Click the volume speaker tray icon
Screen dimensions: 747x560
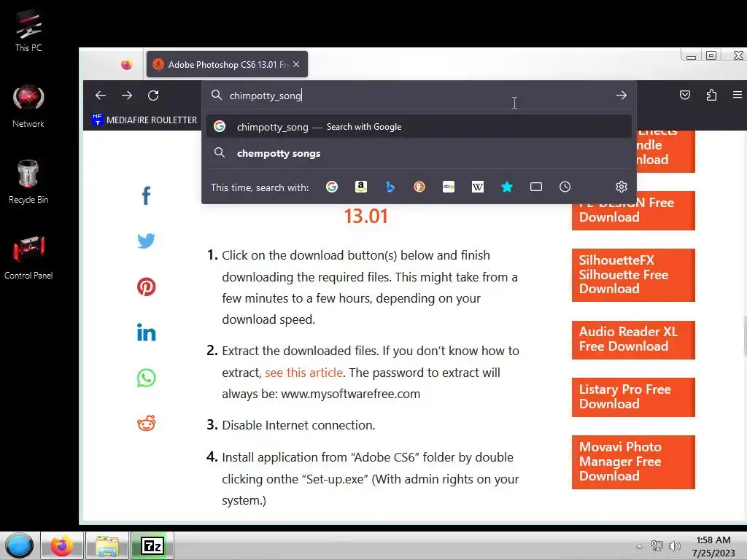click(x=674, y=545)
